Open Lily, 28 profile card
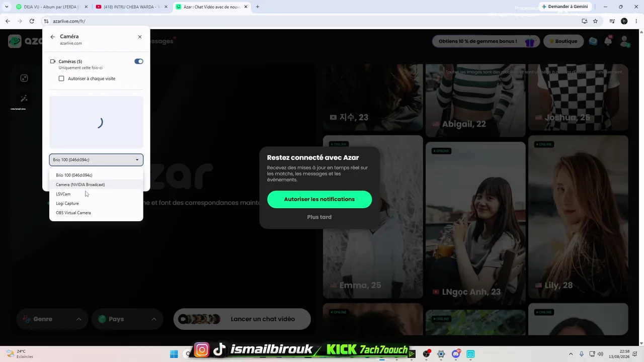The image size is (644, 362). [x=578, y=217]
